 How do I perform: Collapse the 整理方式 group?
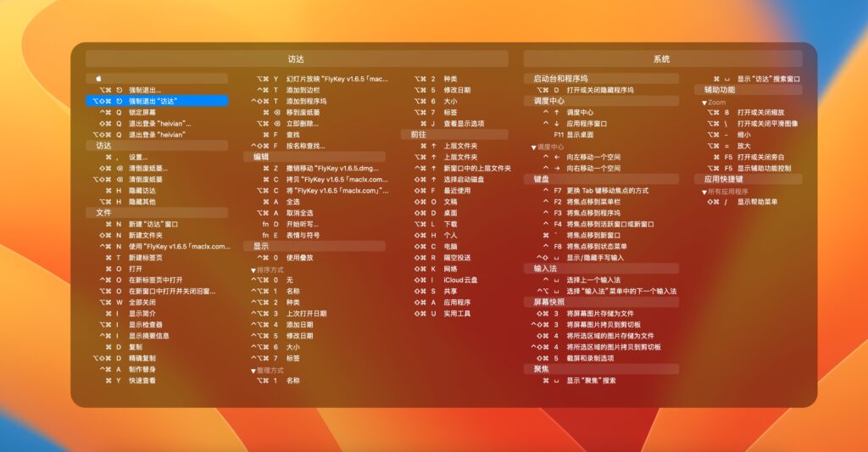[253, 371]
